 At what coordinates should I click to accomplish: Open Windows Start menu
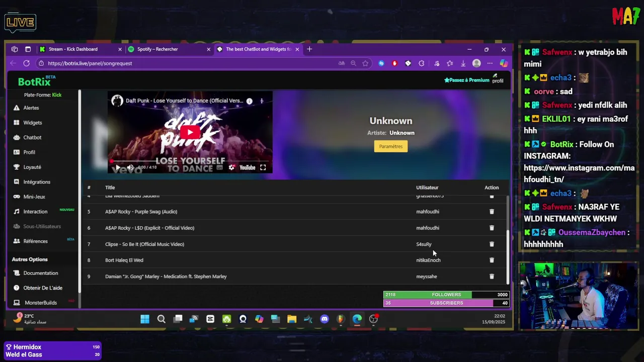click(x=145, y=319)
